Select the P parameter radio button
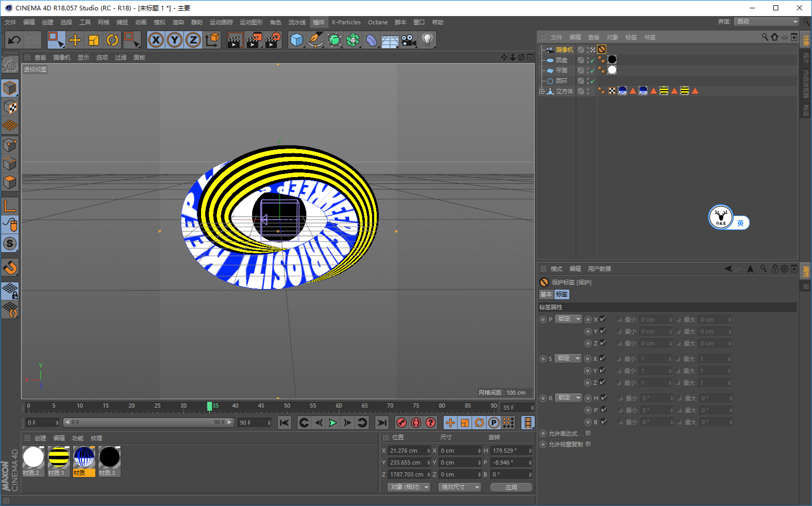 click(x=543, y=320)
